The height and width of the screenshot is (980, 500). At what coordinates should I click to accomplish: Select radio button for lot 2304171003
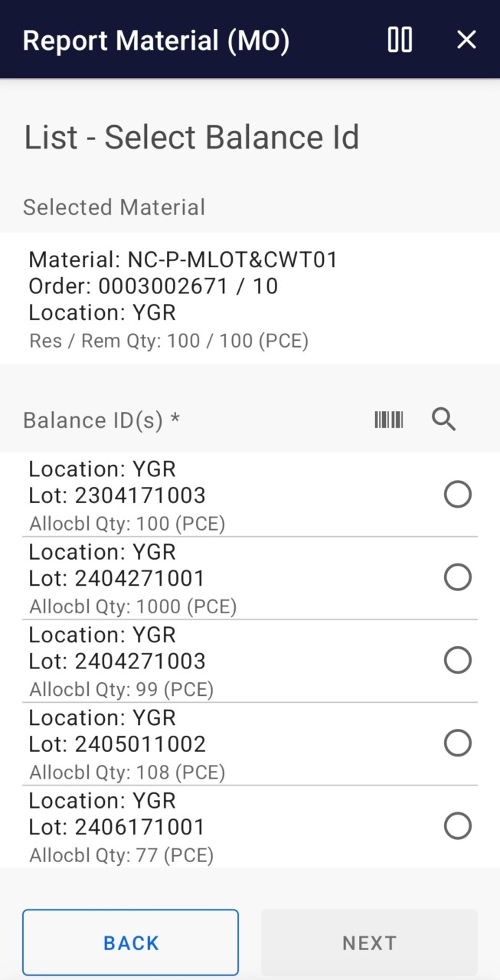458,495
